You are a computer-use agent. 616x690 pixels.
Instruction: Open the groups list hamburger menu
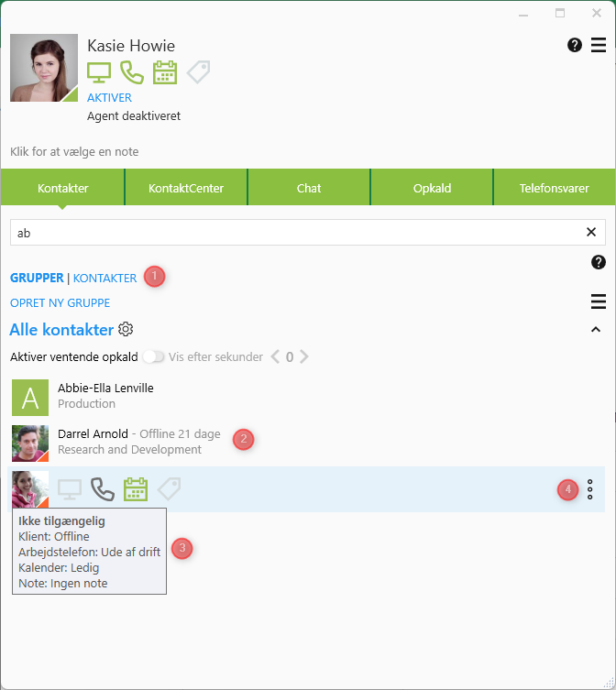tap(599, 301)
